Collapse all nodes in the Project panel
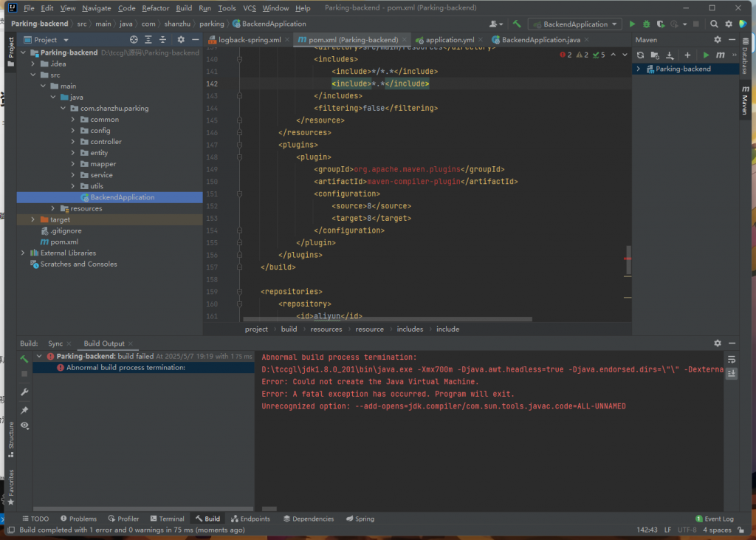 point(162,40)
